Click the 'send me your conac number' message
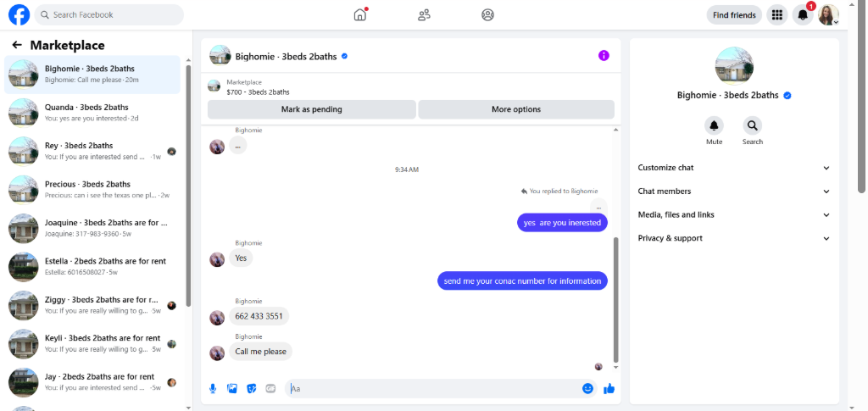Screen dimensions: 868x411 522,281
